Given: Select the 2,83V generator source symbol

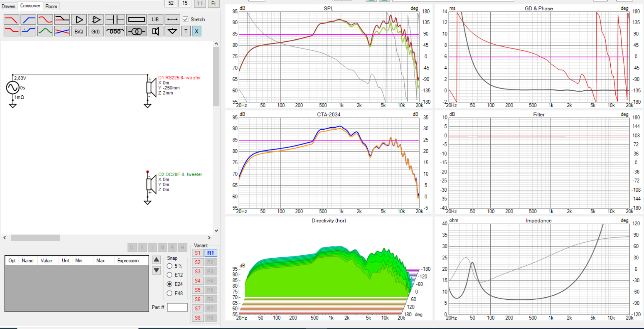Looking at the screenshot, I should point(13,88).
